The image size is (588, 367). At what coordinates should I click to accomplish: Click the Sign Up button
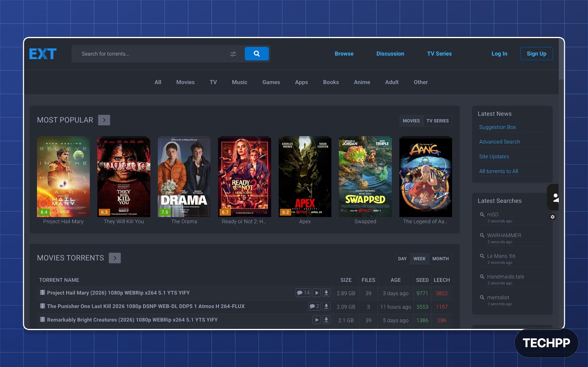pyautogui.click(x=536, y=53)
